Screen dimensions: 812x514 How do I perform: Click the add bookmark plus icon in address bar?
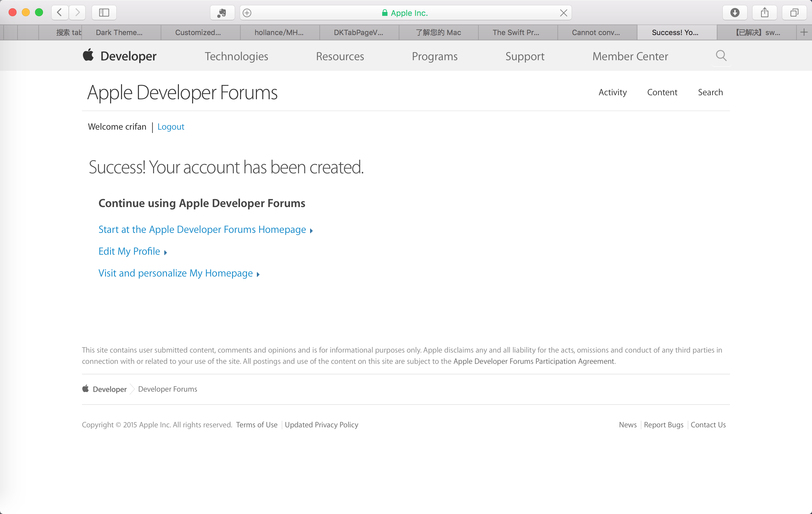[x=247, y=13]
